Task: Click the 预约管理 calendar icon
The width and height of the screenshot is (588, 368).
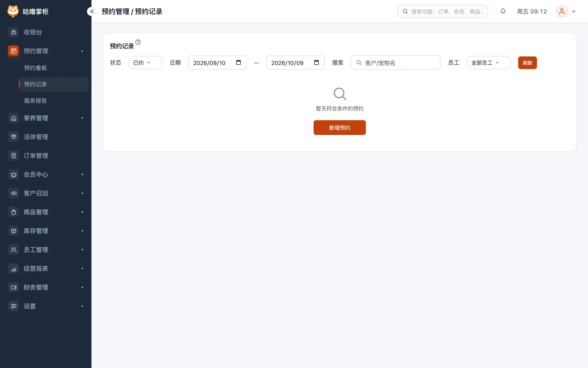Action: (x=13, y=51)
